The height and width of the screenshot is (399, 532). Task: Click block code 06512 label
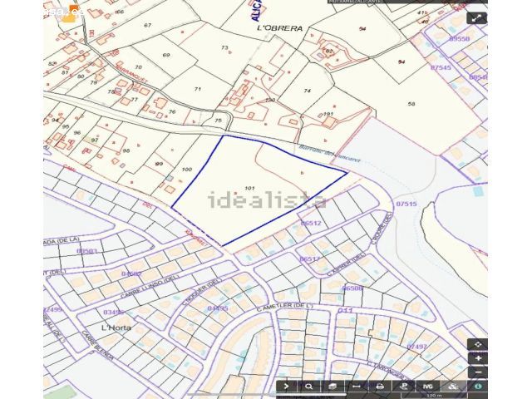coord(310,223)
